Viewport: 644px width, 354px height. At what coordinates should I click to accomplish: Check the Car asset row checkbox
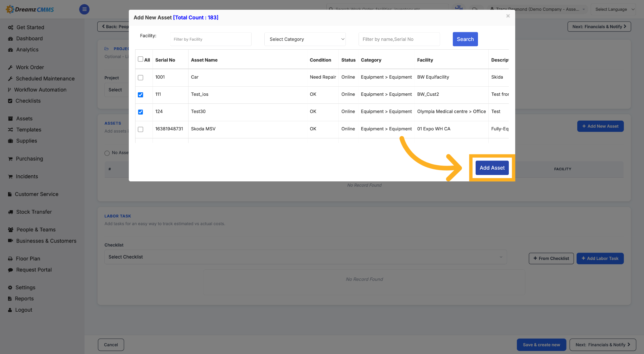click(141, 78)
